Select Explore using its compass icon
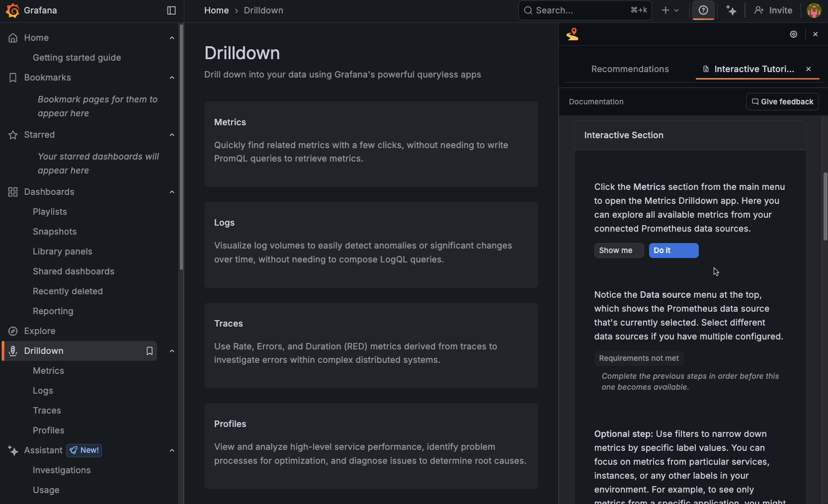The width and height of the screenshot is (828, 504). pos(12,331)
